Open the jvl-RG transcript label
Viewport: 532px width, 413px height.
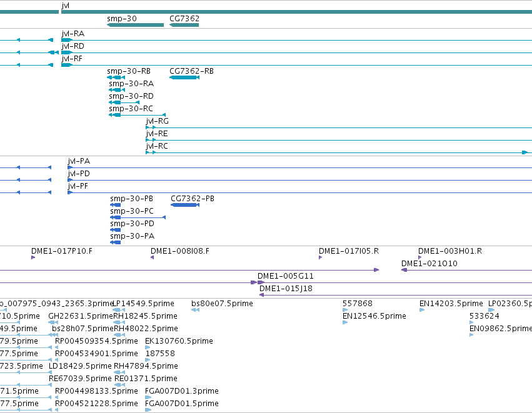pyautogui.click(x=157, y=121)
